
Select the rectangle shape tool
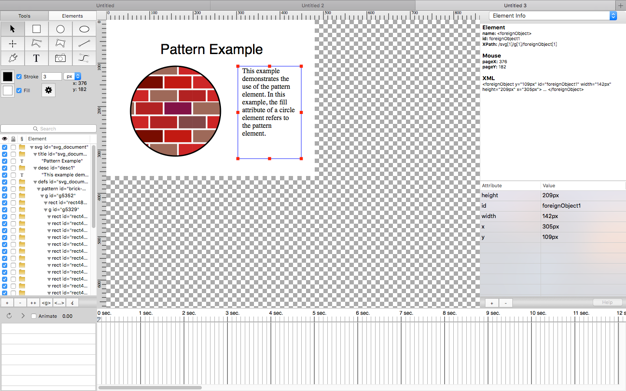(36, 29)
